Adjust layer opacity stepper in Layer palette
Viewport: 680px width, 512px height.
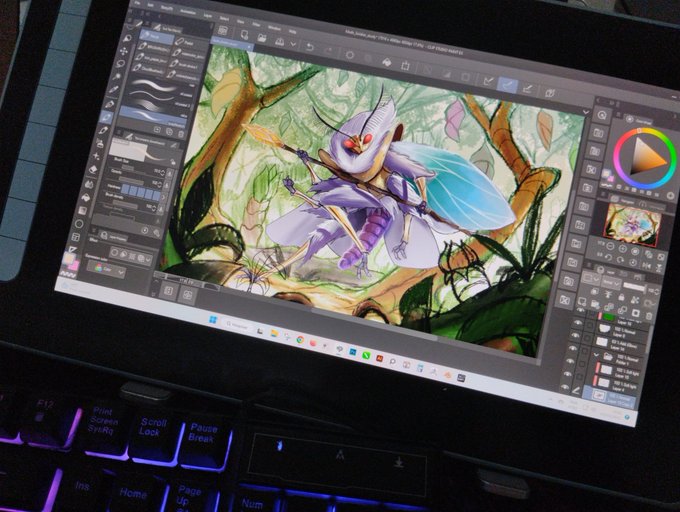(656, 292)
